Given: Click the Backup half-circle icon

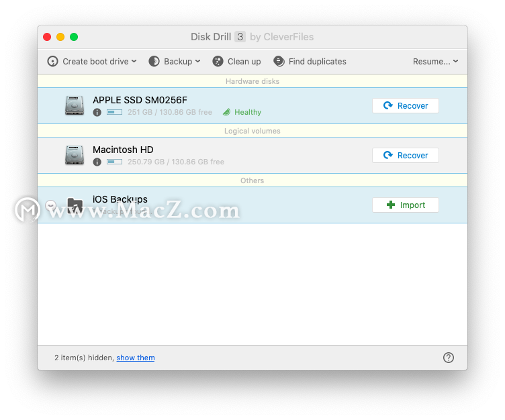Looking at the screenshot, I should 154,61.
